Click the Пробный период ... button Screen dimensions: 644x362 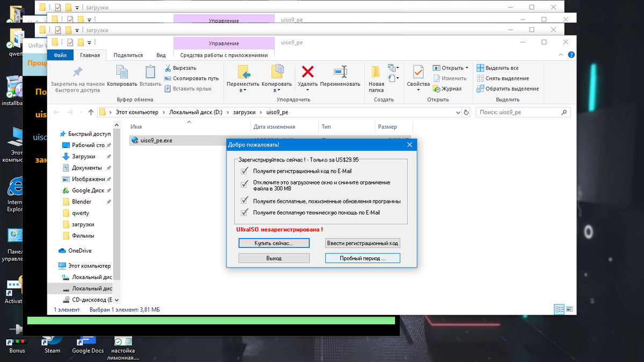click(x=363, y=258)
